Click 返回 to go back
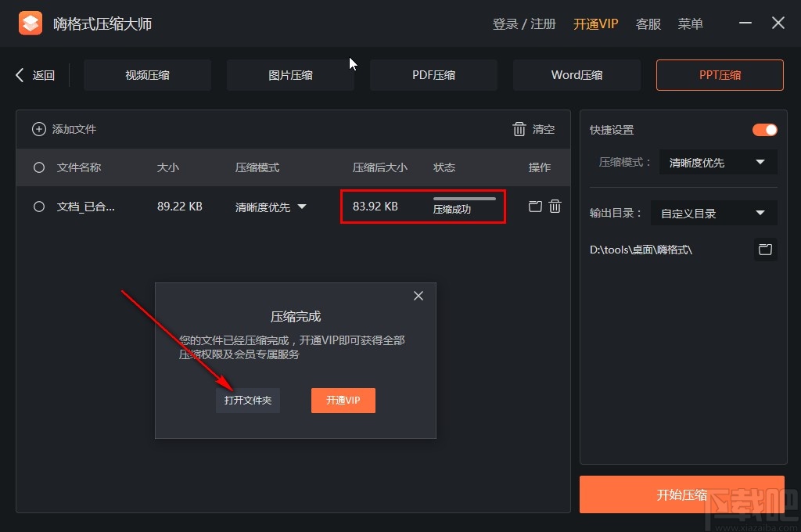 (44, 75)
